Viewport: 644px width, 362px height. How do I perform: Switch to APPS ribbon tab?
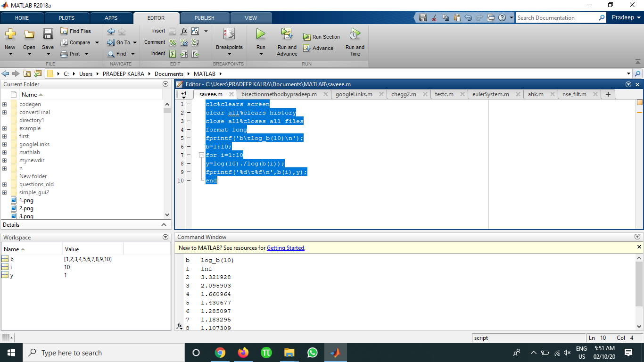pos(111,18)
